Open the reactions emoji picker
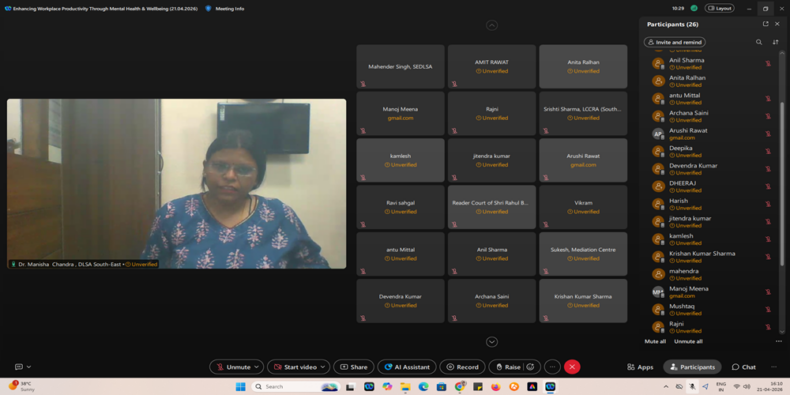790x395 pixels. point(531,367)
